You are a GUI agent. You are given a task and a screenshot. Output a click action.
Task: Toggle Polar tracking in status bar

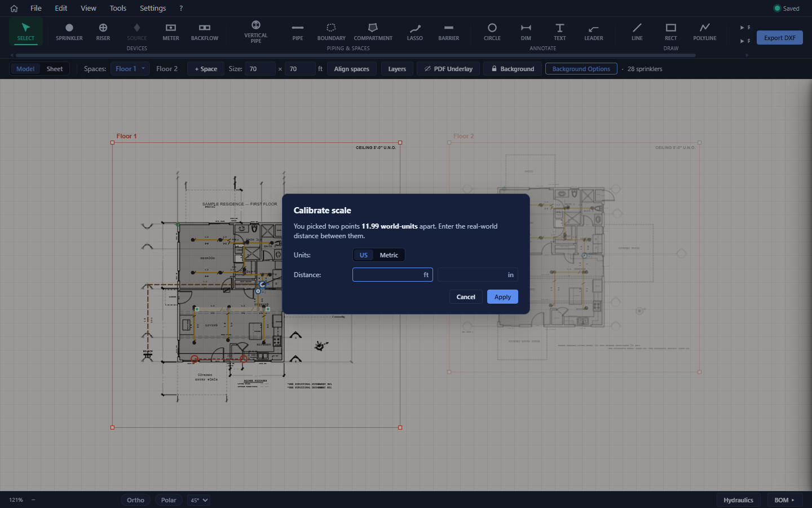169,500
